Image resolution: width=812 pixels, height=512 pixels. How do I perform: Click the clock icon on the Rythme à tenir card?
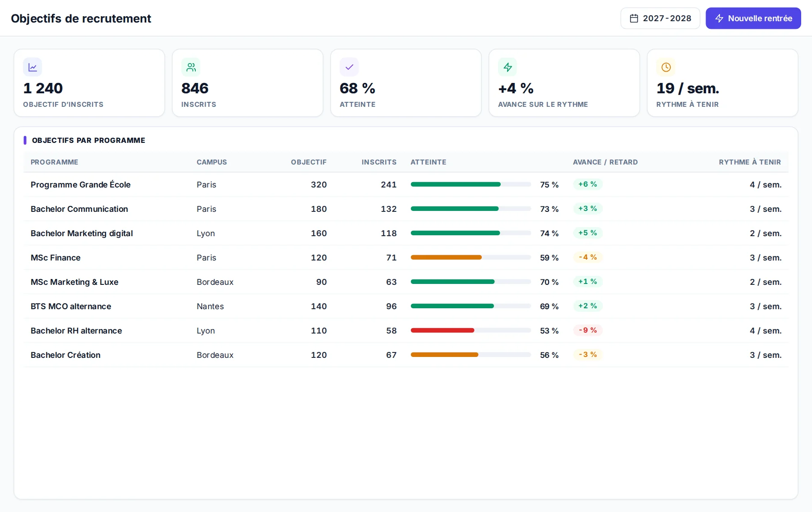click(x=666, y=67)
